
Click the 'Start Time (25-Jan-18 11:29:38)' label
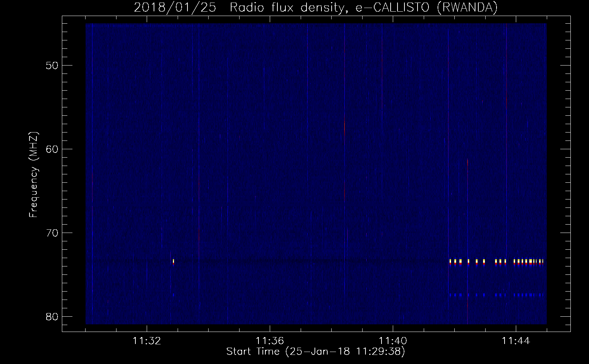316,352
